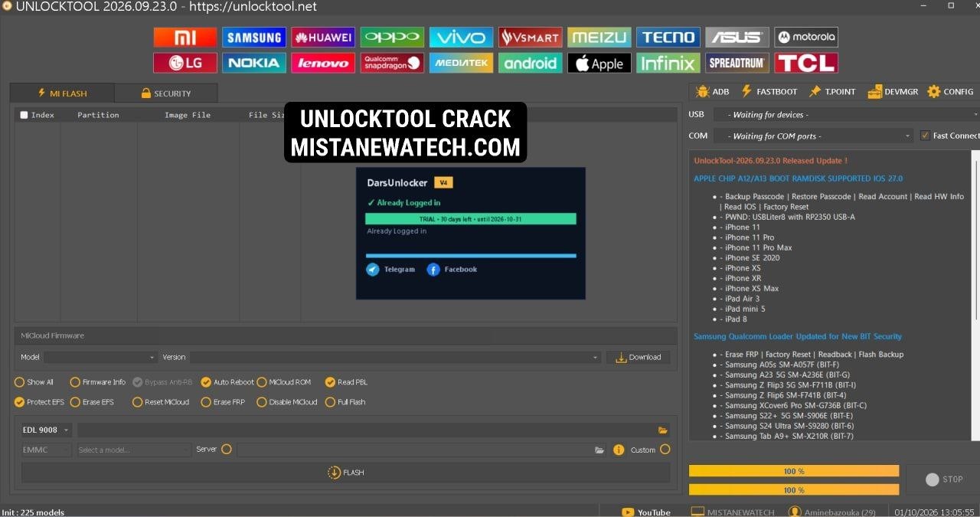Open the ADB tools panel

pyautogui.click(x=712, y=91)
